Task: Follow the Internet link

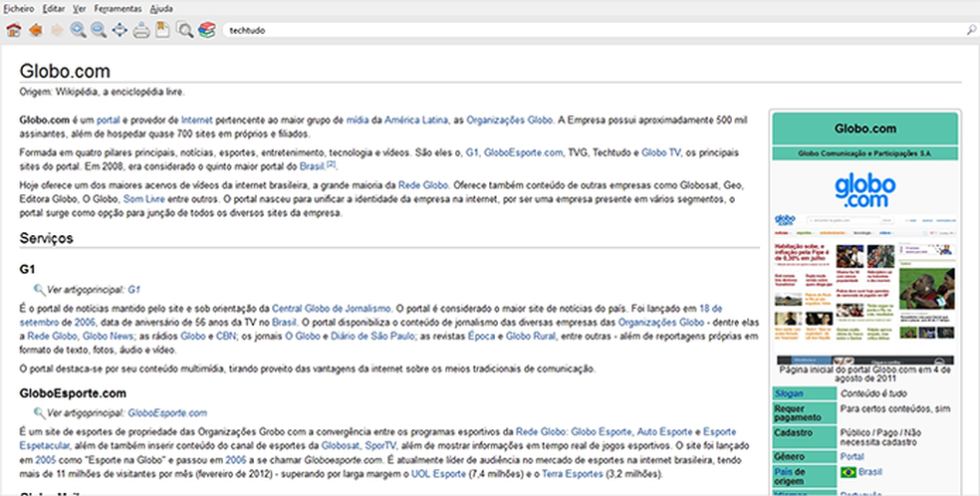Action: coord(197,120)
